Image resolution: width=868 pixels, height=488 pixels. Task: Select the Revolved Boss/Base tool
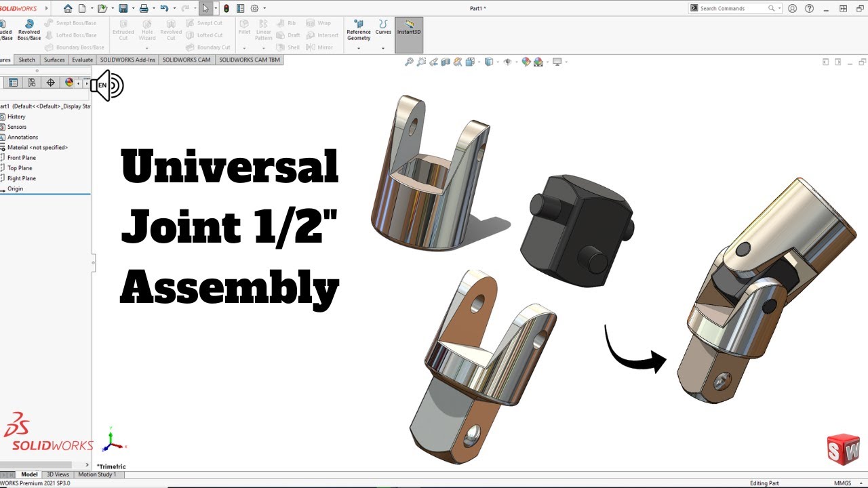(29, 29)
